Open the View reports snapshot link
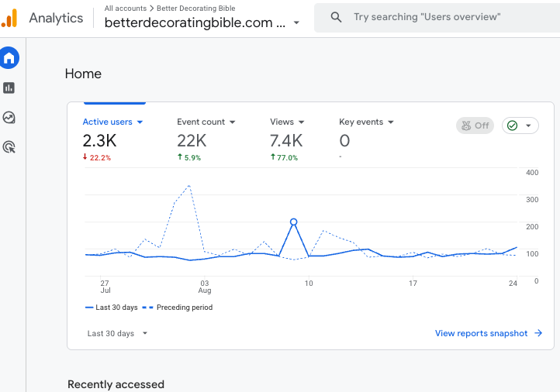 [x=481, y=333]
